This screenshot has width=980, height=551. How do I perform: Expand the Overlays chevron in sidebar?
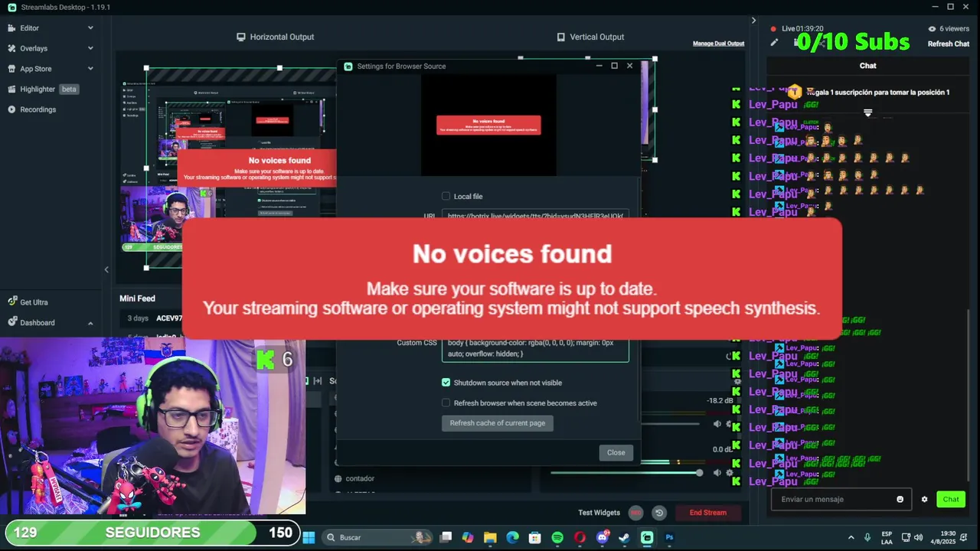[90, 48]
